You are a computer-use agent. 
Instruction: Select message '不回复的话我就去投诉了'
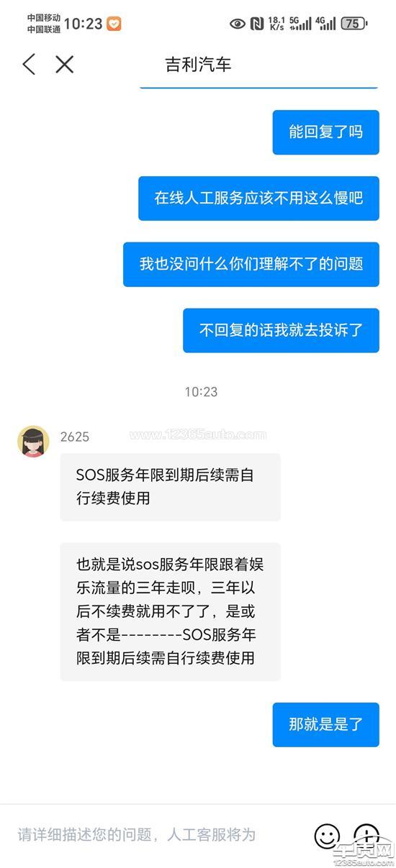(281, 331)
